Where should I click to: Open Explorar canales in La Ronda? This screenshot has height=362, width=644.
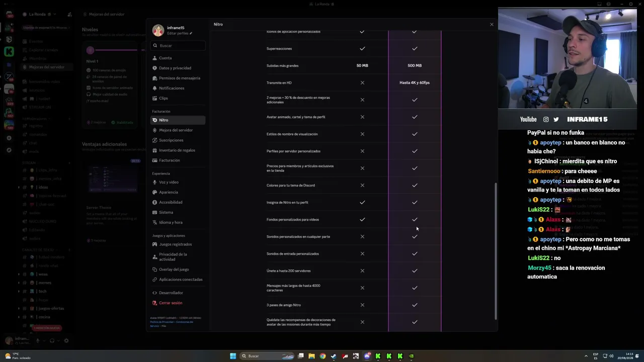[43, 50]
